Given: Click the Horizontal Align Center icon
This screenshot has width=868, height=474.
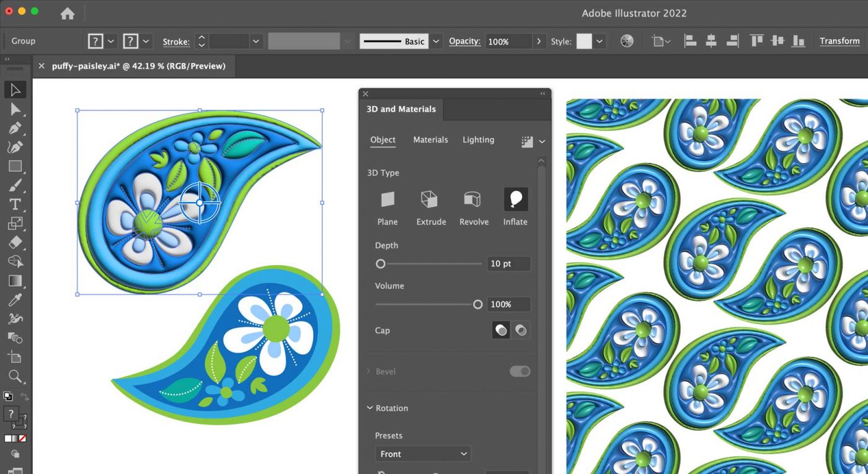Looking at the screenshot, I should 711,40.
